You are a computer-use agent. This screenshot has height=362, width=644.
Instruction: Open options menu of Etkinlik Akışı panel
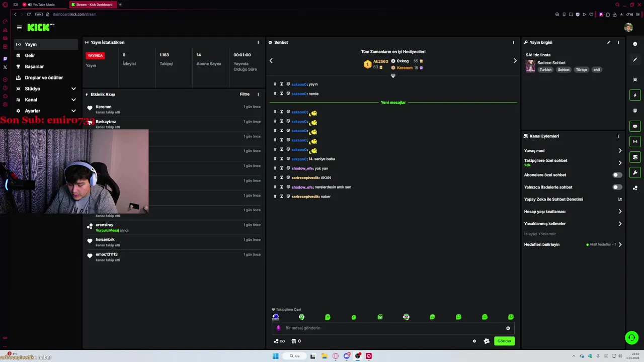pos(258,95)
